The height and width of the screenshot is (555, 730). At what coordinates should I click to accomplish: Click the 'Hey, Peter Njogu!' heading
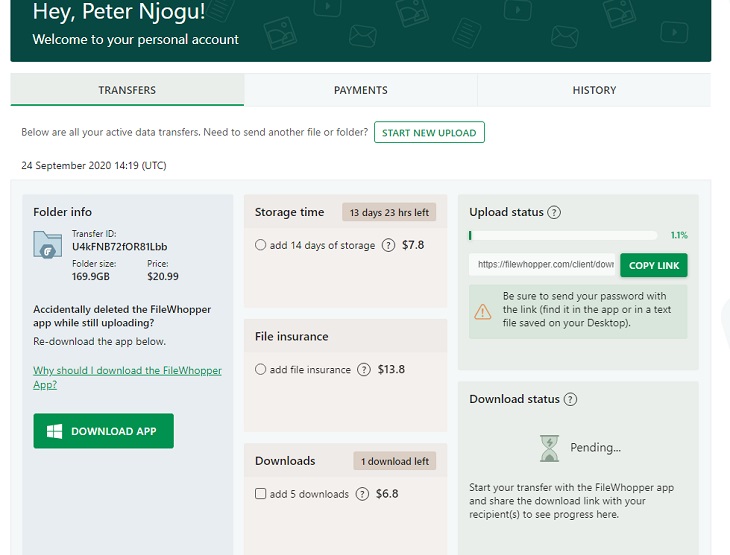coord(119,11)
